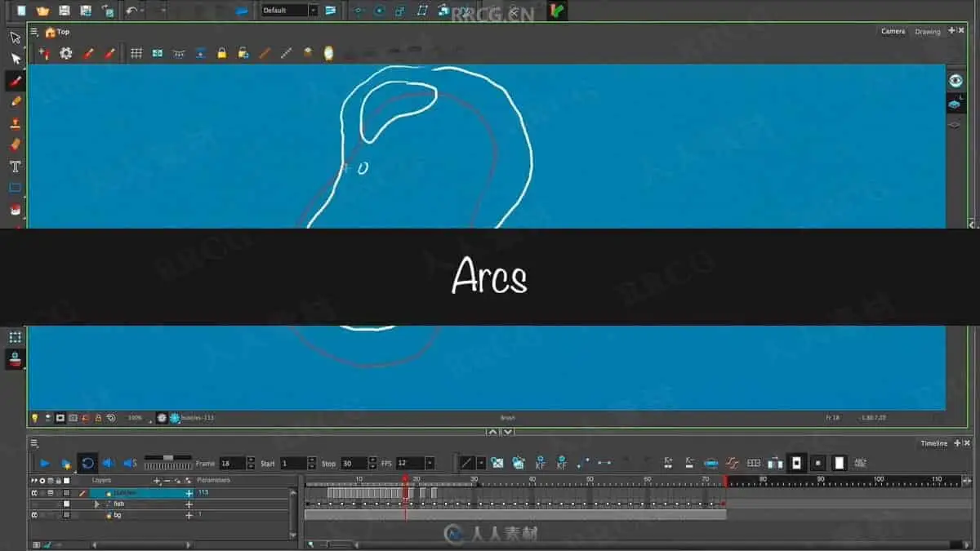Toggle the Sound speaker button
980x551 pixels.
[x=109, y=463]
